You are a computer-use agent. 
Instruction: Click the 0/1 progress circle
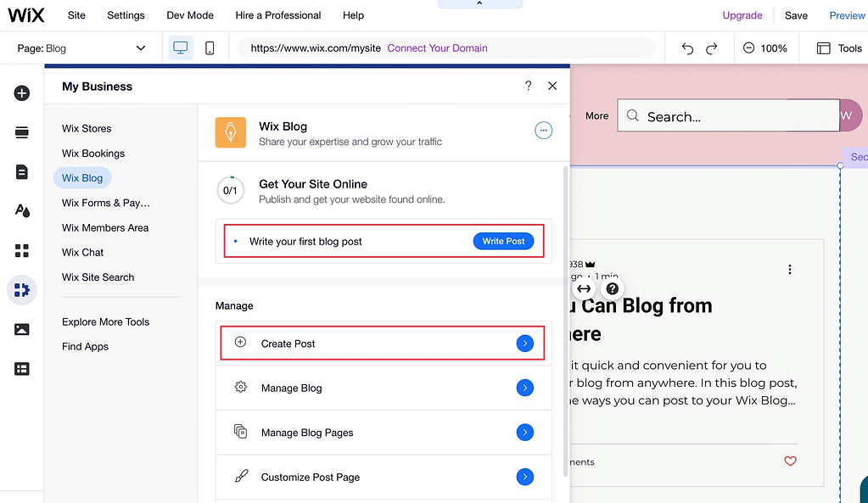coord(230,190)
